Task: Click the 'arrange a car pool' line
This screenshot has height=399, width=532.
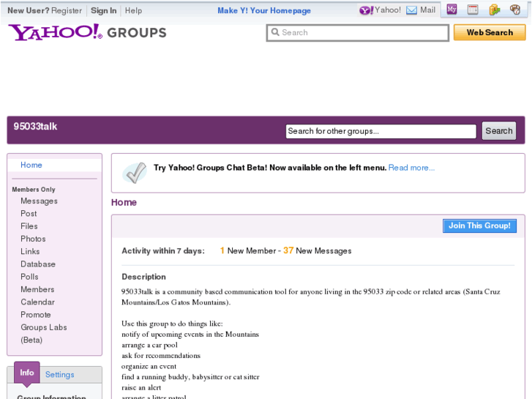Action: point(149,345)
